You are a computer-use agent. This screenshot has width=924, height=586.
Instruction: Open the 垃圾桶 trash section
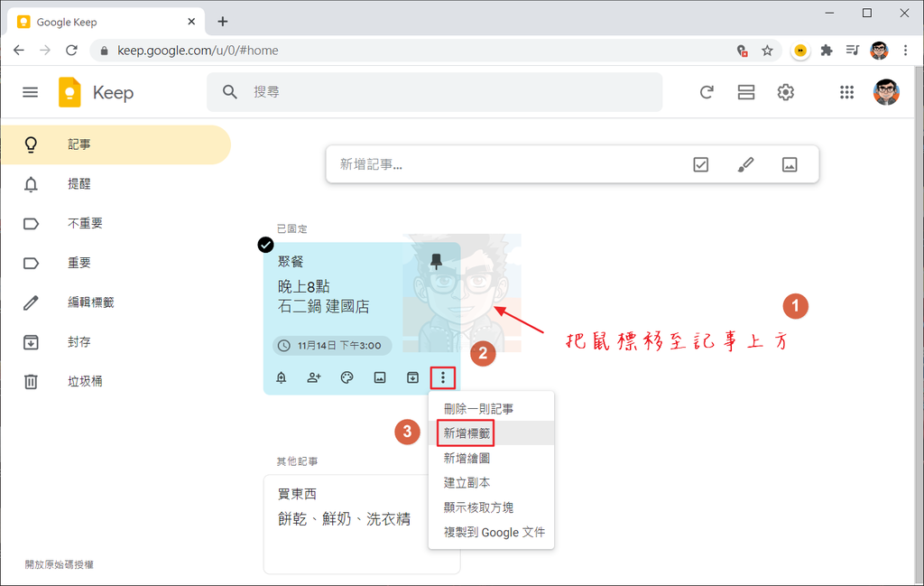coord(115,381)
